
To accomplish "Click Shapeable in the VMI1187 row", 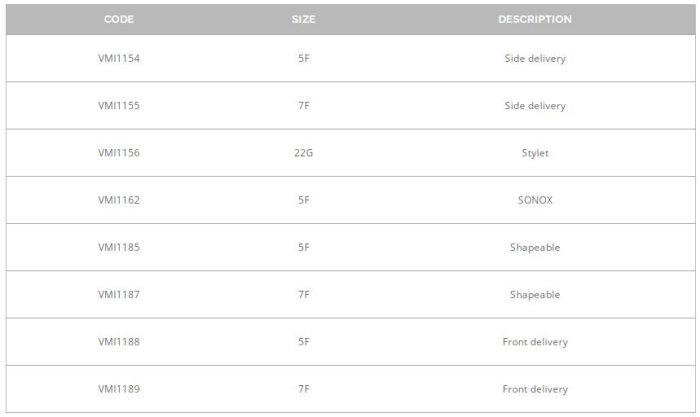I will 535,294.
